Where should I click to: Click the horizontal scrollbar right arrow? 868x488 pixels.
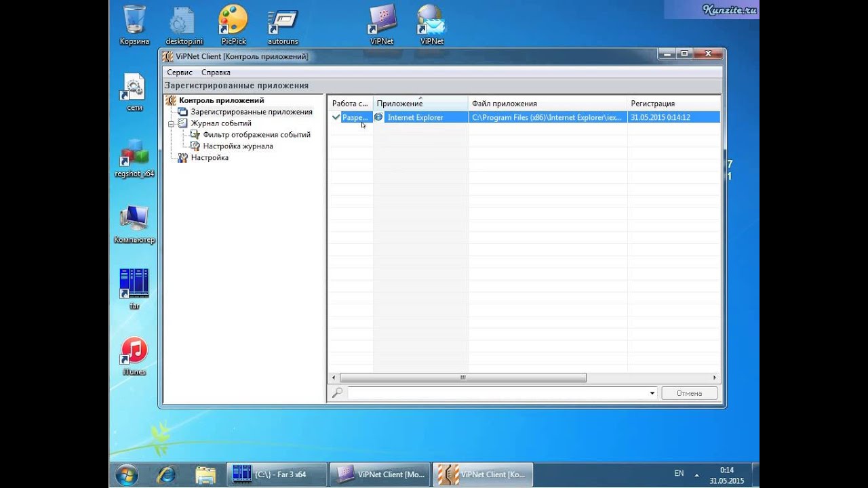tap(715, 378)
